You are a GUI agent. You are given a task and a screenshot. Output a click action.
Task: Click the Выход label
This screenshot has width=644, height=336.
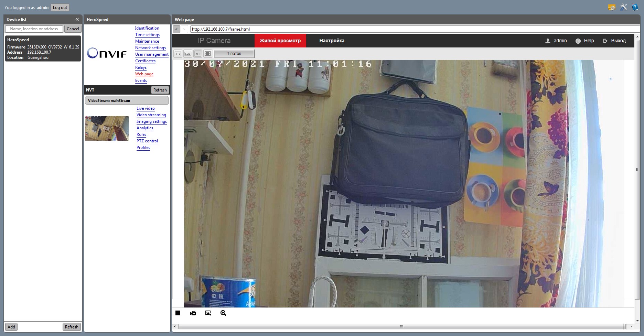[618, 41]
